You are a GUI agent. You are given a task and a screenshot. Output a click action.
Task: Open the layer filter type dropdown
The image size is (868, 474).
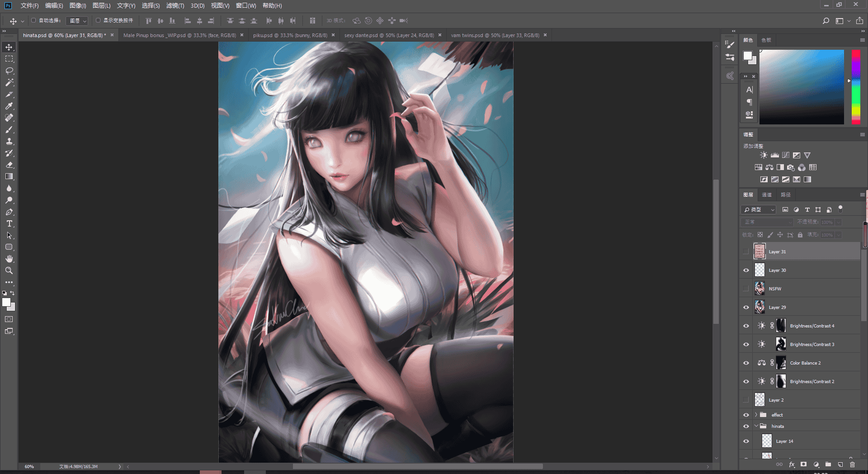(759, 209)
